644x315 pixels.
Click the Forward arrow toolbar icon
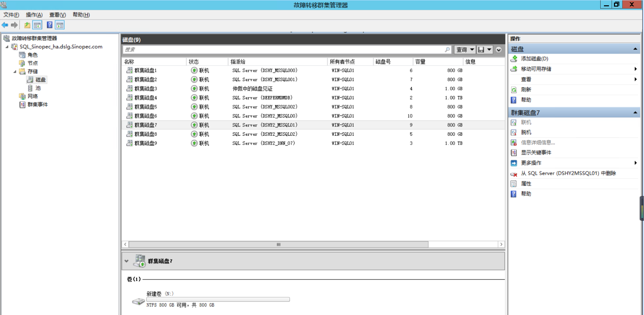14,25
